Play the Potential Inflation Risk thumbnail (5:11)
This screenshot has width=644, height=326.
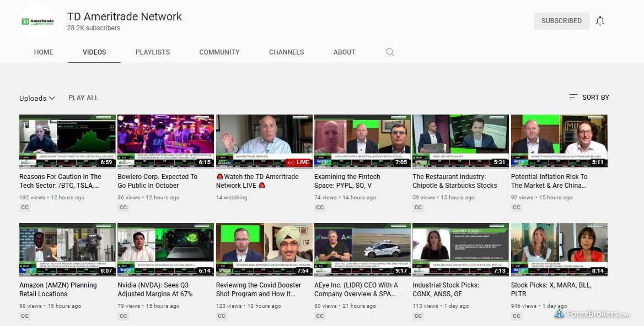click(559, 141)
